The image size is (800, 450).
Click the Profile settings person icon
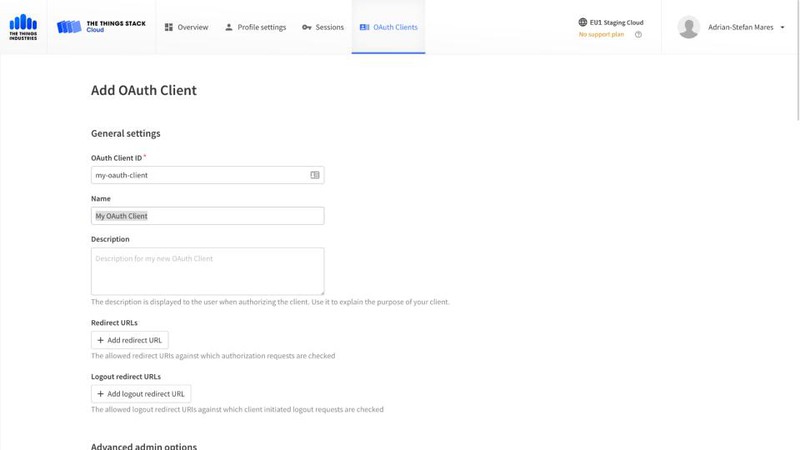(229, 28)
